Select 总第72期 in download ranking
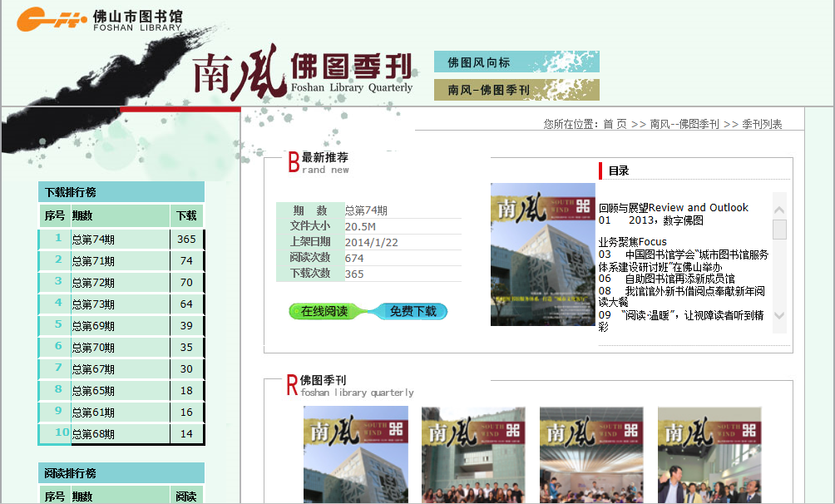The image size is (835, 504). [x=93, y=283]
